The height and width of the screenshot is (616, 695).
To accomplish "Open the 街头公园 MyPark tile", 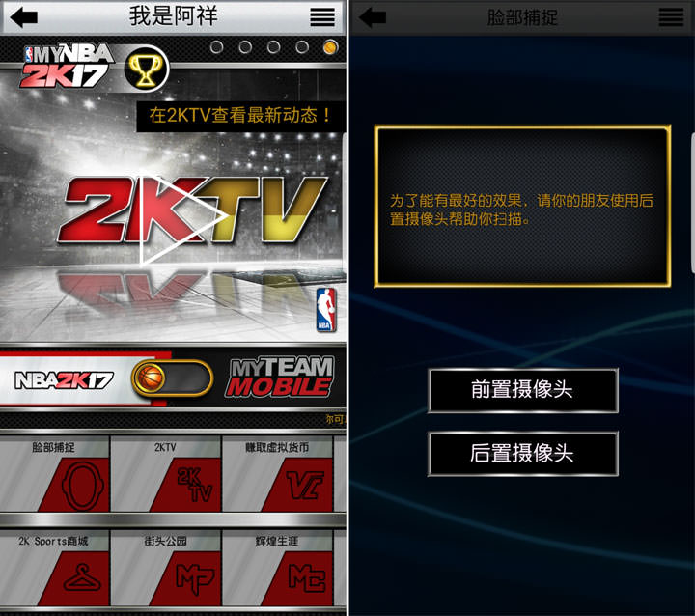I will click(166, 568).
